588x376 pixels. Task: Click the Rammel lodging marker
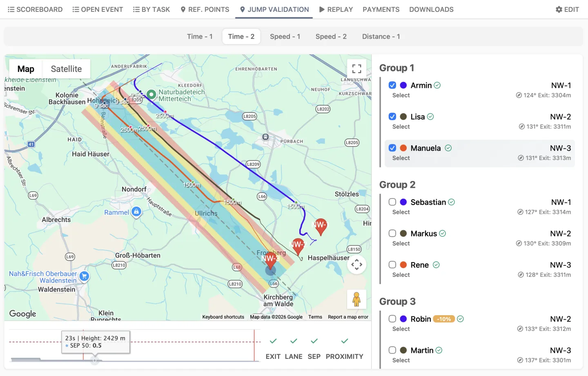coord(137,212)
